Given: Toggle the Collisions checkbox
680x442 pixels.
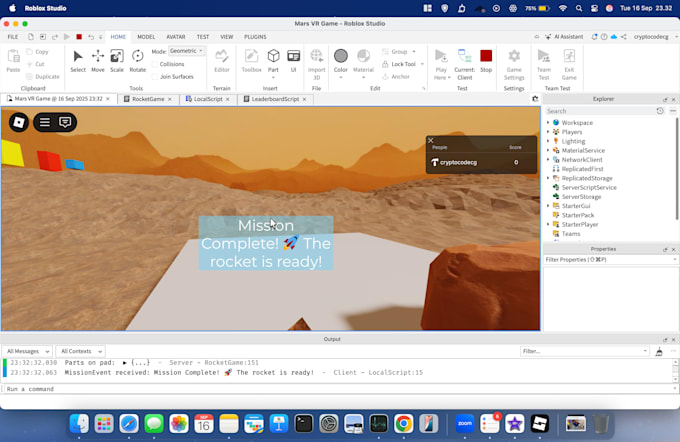Looking at the screenshot, I should click(155, 64).
